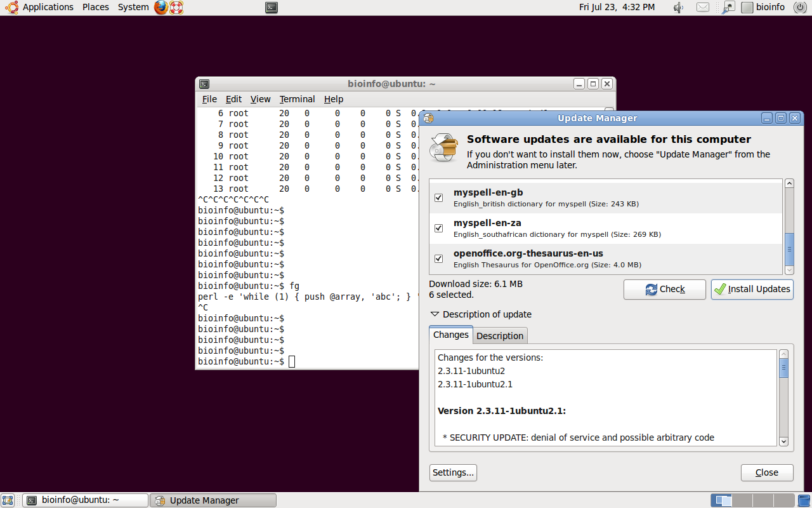
Task: Click the Show Desktop icon in bottom panel
Action: 8,500
